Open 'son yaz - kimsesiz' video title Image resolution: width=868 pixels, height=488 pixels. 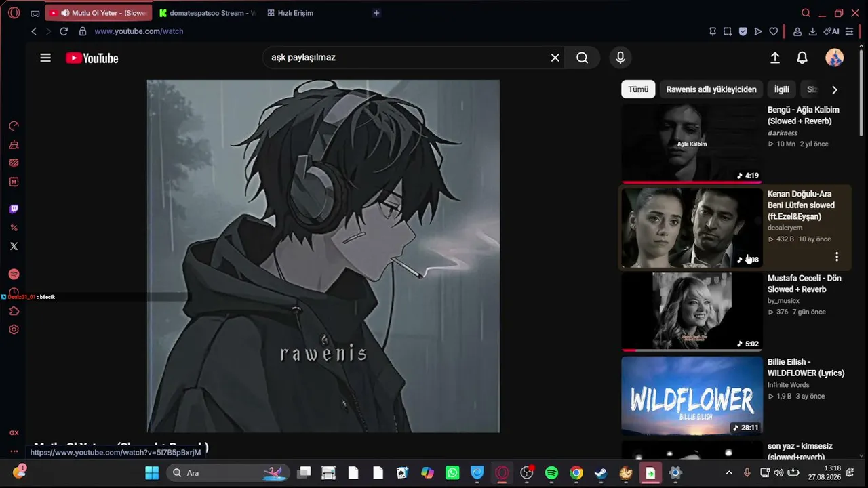point(800,451)
